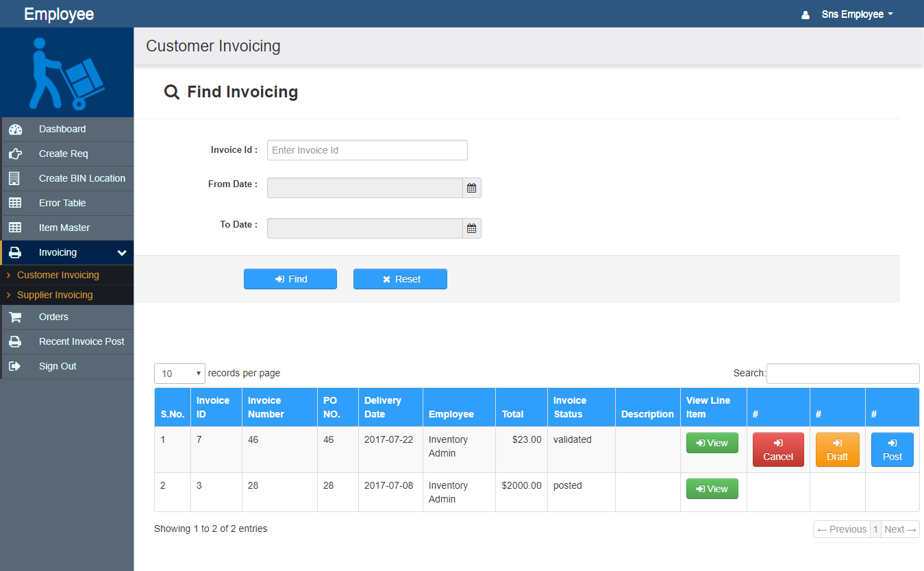Open the From Date calendar picker

[471, 187]
